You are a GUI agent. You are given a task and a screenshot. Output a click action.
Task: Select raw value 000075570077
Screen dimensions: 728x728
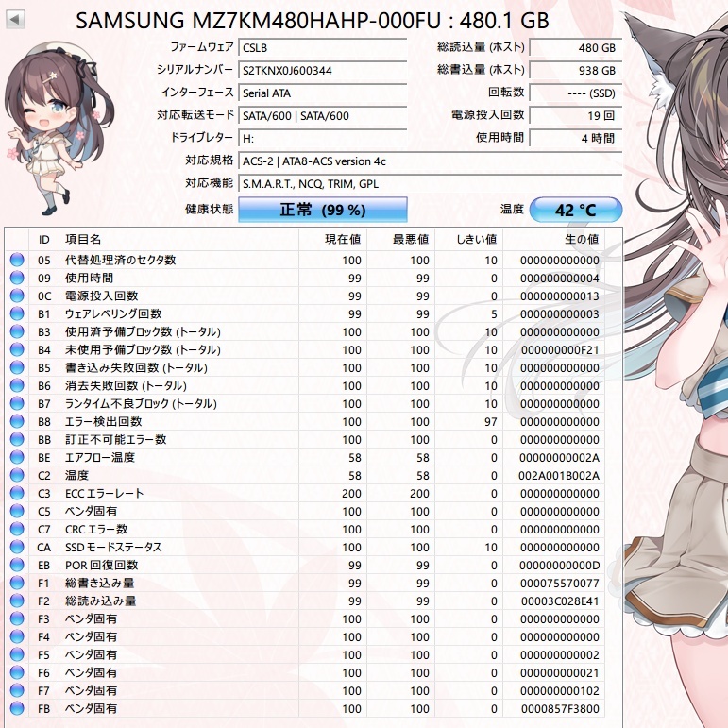point(560,584)
